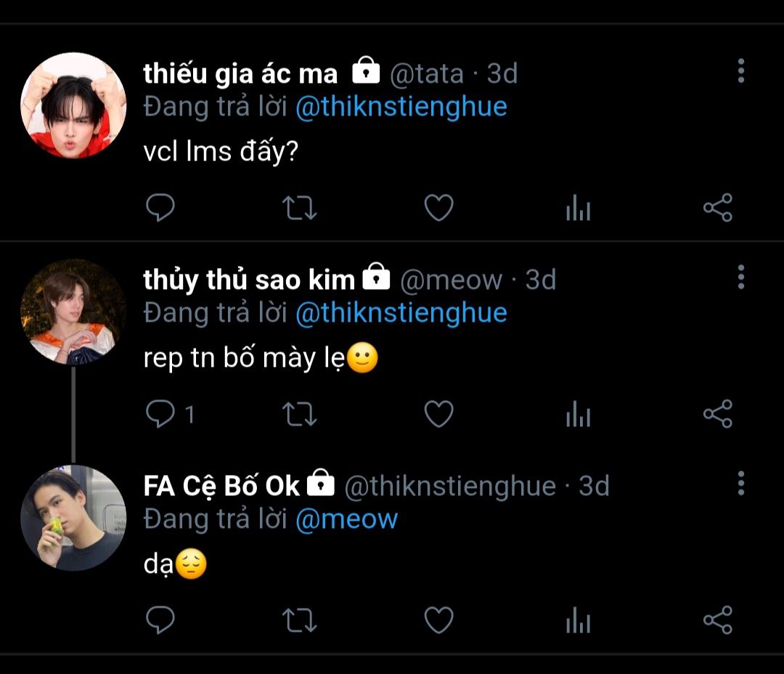Open more options for @meow's tweet

(x=740, y=277)
